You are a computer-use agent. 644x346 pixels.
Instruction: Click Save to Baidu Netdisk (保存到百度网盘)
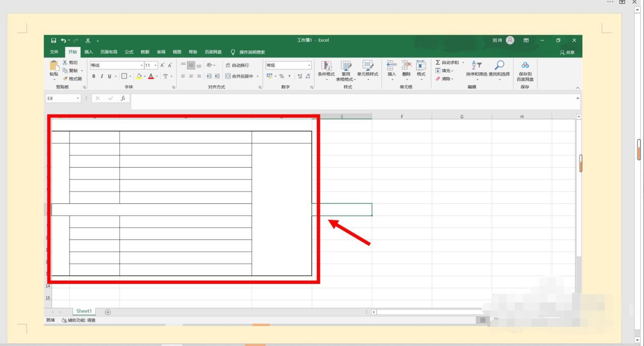pyautogui.click(x=525, y=71)
